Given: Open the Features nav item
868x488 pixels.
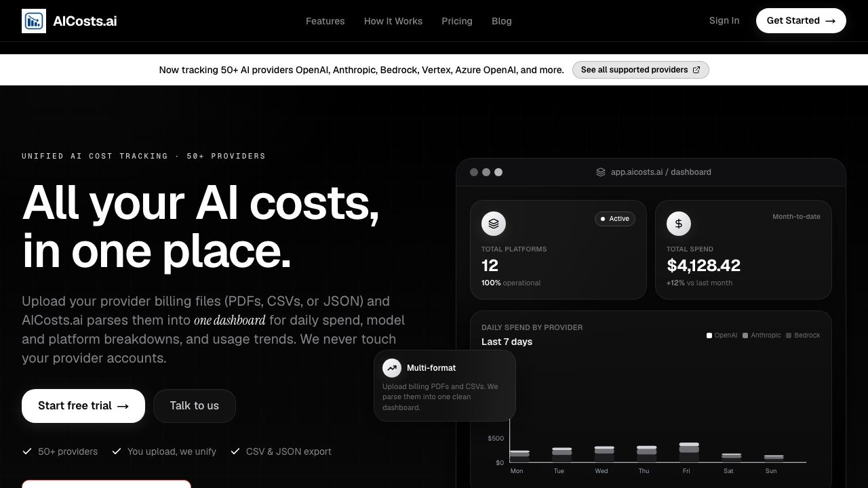Looking at the screenshot, I should click(325, 21).
